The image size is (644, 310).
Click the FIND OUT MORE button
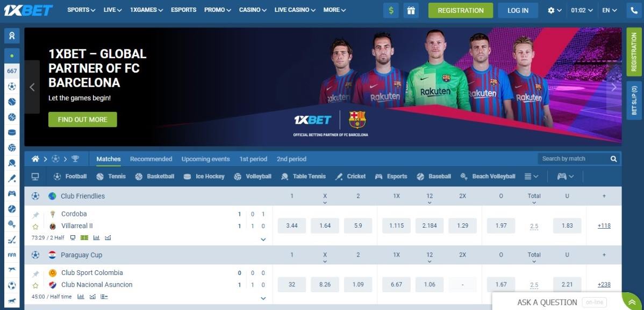pos(83,119)
